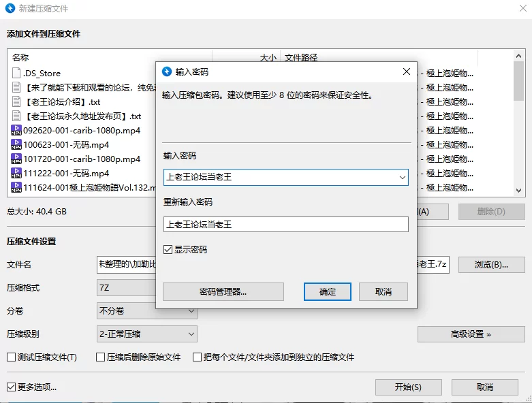Click the MP4 icon for 101720-001-carib-1080p.mp4
Viewport: 532px width, 403px height.
[16, 159]
